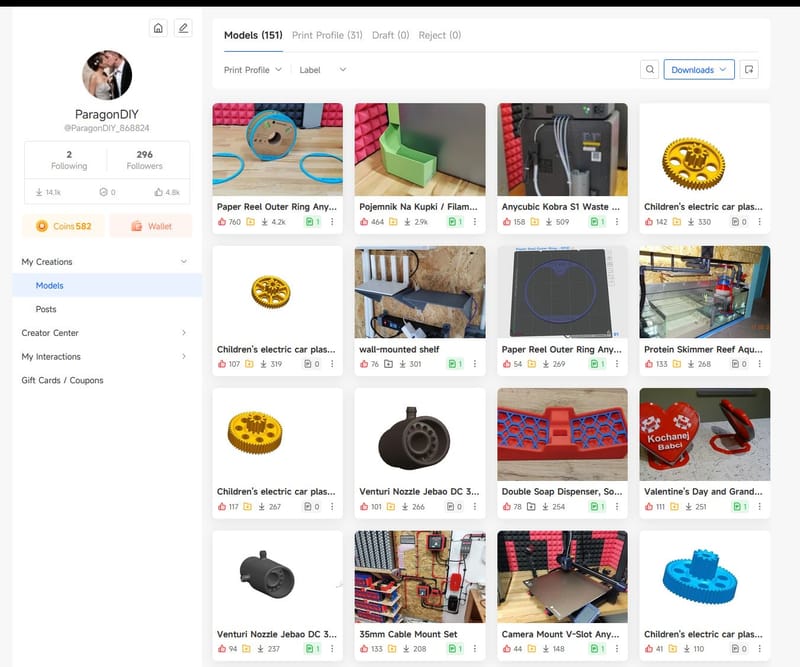800x667 pixels.
Task: Open the green Pojemnik Na Kupki thumbnail
Action: (420, 150)
